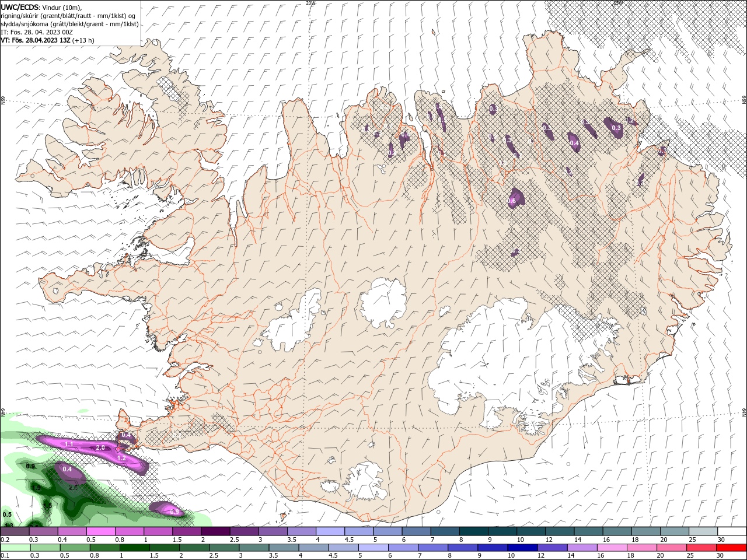This screenshot has height=560, width=747.
Task: Click the '0.1' label, lower legend row
Action: tap(5, 555)
